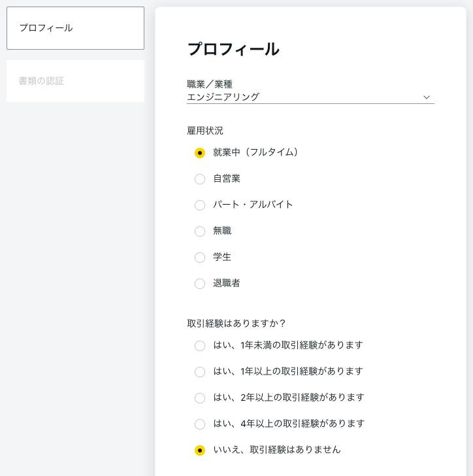Open the プロフィール sidebar tab
The image size is (473, 476).
(75, 28)
